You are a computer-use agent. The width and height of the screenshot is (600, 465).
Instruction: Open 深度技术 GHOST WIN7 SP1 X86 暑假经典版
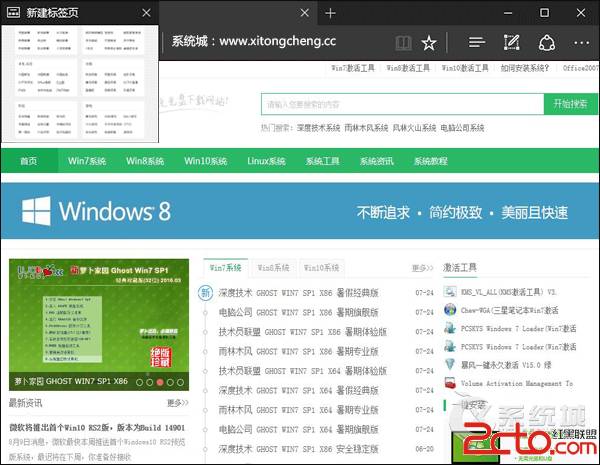[298, 293]
